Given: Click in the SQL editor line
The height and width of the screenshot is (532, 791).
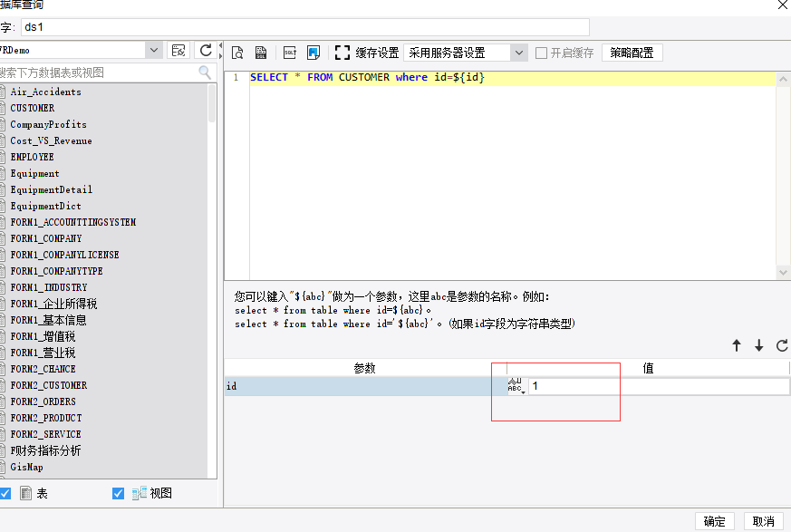Looking at the screenshot, I should (x=512, y=78).
